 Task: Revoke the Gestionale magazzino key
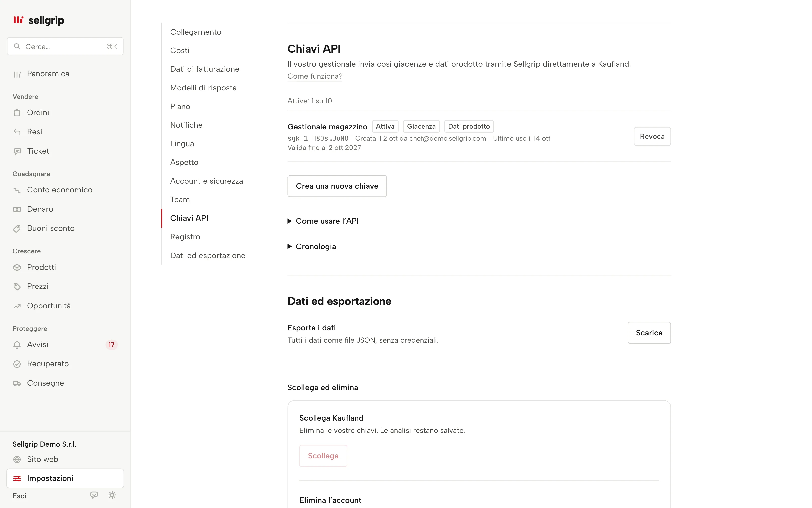pyautogui.click(x=652, y=136)
